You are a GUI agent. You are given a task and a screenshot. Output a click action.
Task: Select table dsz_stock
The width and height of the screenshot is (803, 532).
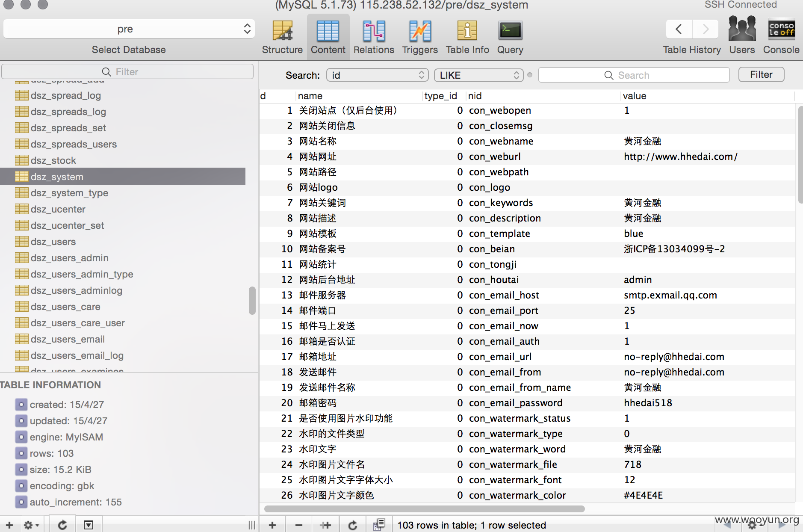point(53,160)
